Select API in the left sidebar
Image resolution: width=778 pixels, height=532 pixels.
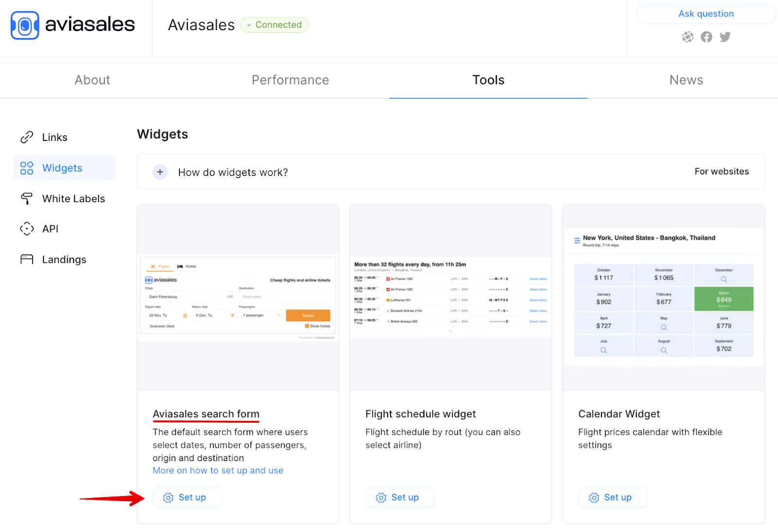pos(50,228)
